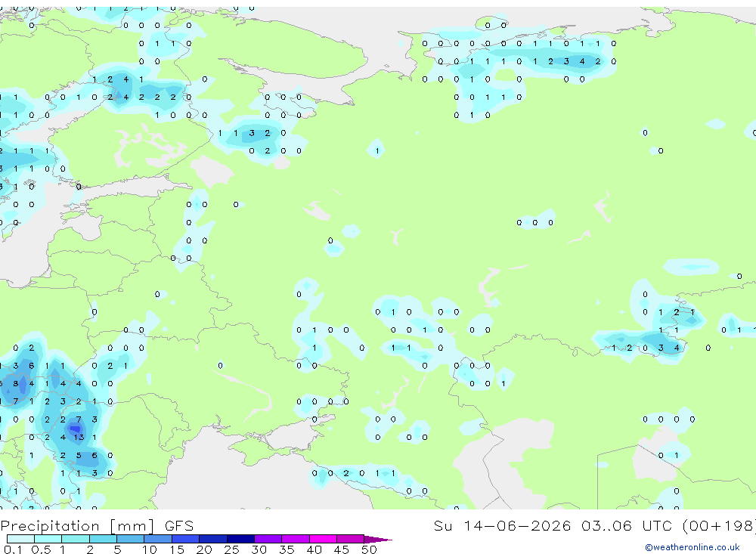This screenshot has height=554, width=756.
Task: Select the 30–35 mm legend color box
Action: [268, 539]
